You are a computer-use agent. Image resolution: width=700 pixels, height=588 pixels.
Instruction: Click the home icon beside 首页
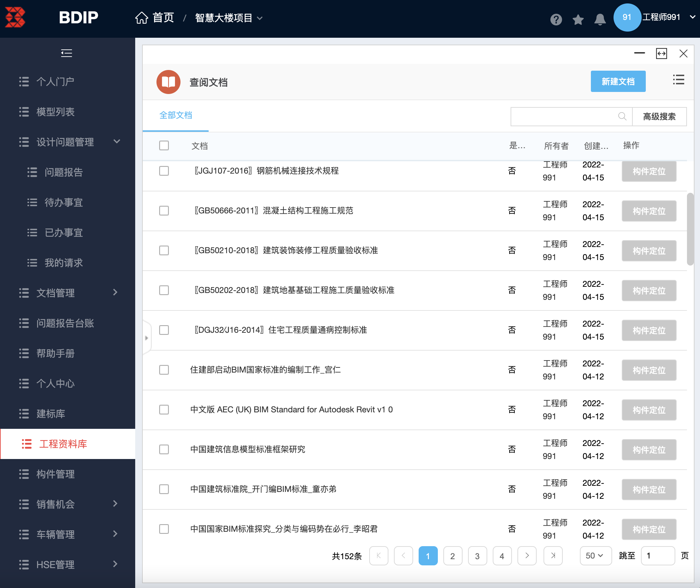tap(141, 17)
